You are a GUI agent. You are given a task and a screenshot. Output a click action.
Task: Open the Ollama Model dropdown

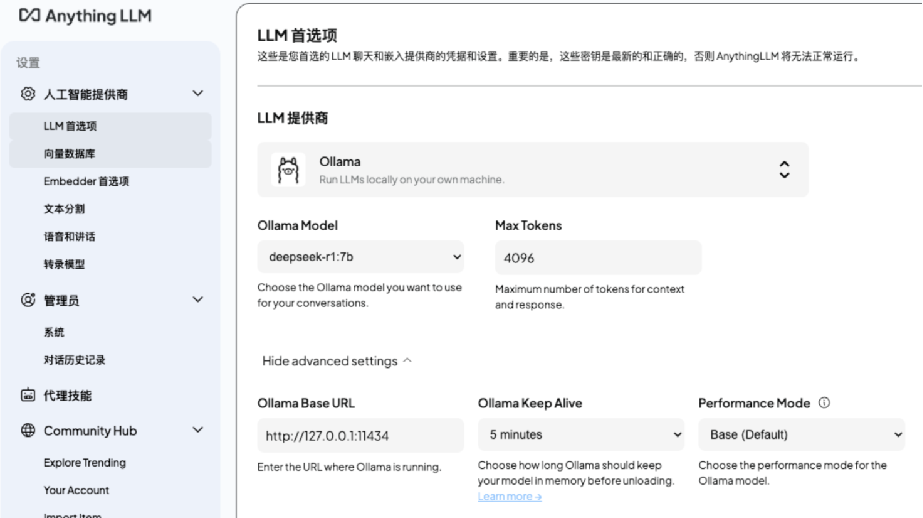pyautogui.click(x=360, y=257)
